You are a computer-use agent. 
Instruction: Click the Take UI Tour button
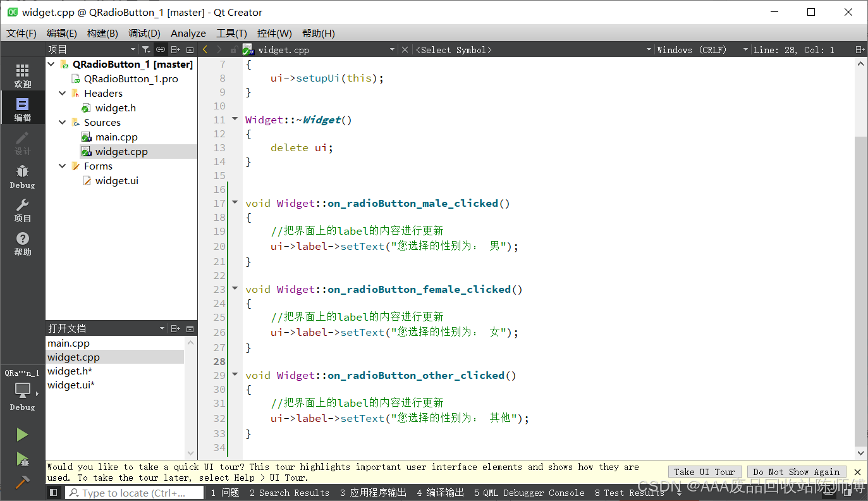[704, 472]
